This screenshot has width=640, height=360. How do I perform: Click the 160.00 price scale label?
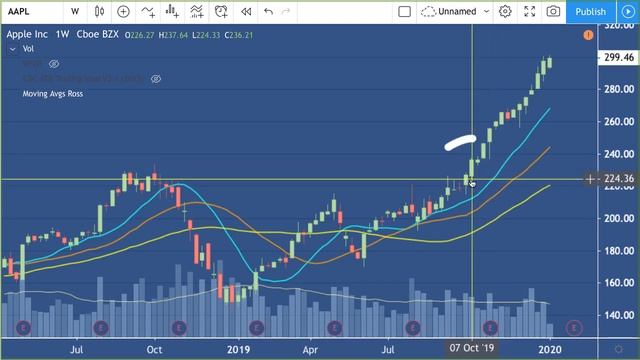[x=619, y=282]
